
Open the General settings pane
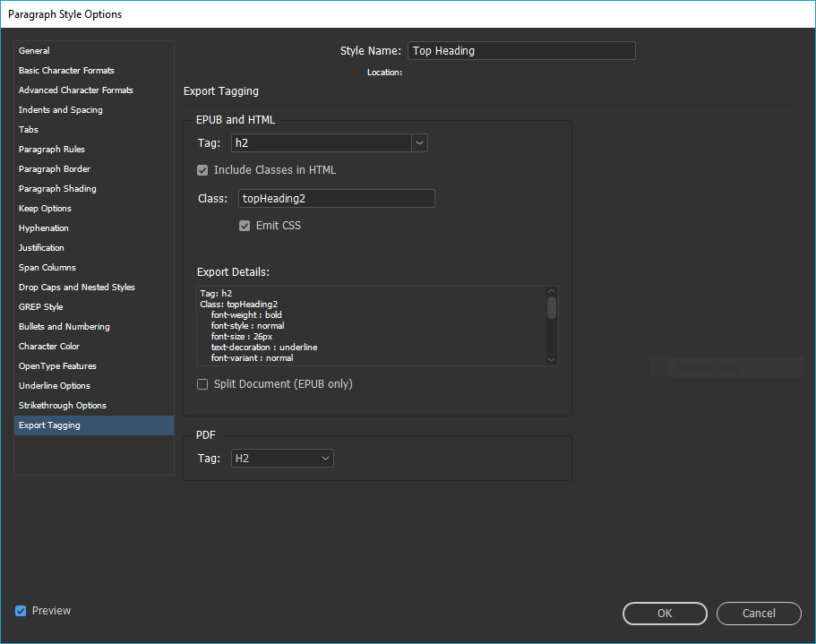click(x=33, y=50)
